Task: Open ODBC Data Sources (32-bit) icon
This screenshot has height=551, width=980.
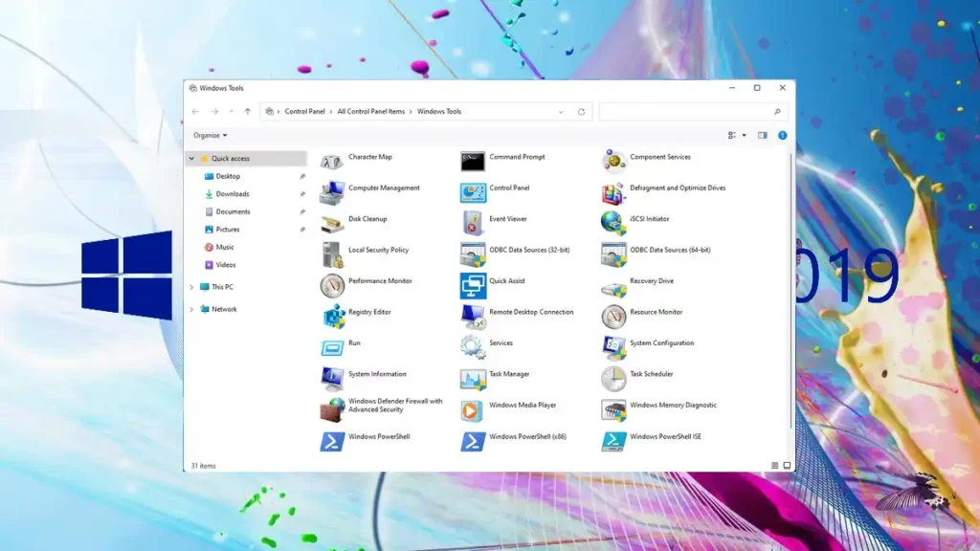Action: point(473,254)
